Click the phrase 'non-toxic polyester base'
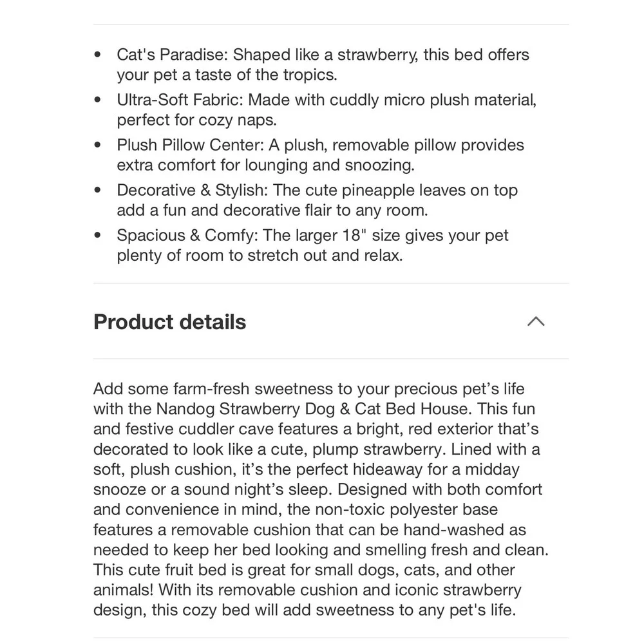644x644 pixels. coord(406,509)
